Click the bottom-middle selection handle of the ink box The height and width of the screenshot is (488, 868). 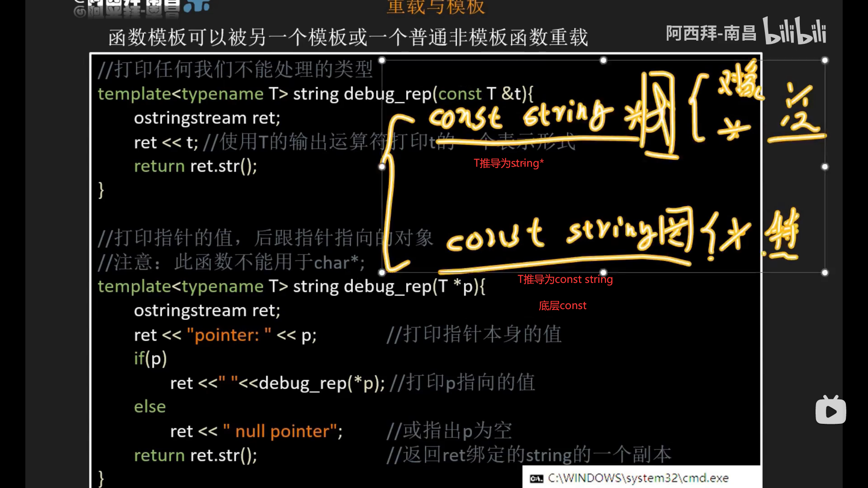(603, 272)
